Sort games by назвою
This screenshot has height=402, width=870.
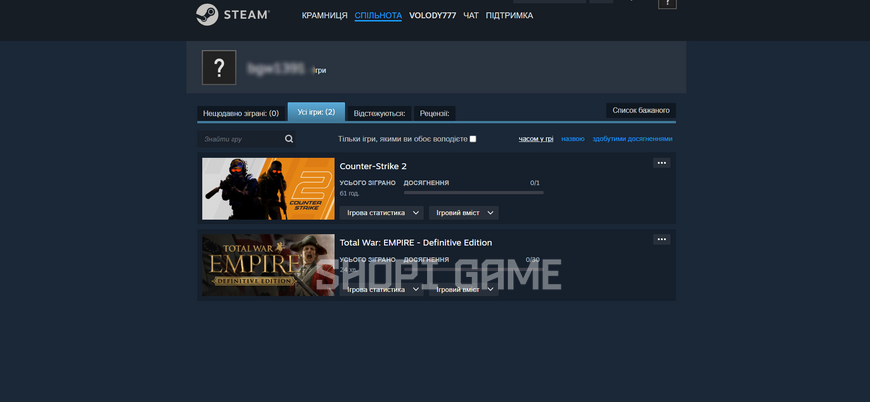573,139
